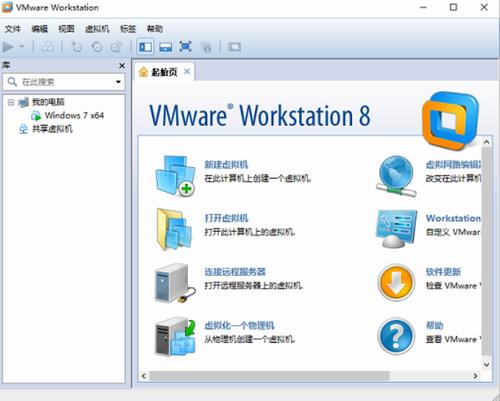This screenshot has width=500, height=401.
Task: Click the new virtual machine icon
Action: pyautogui.click(x=175, y=176)
